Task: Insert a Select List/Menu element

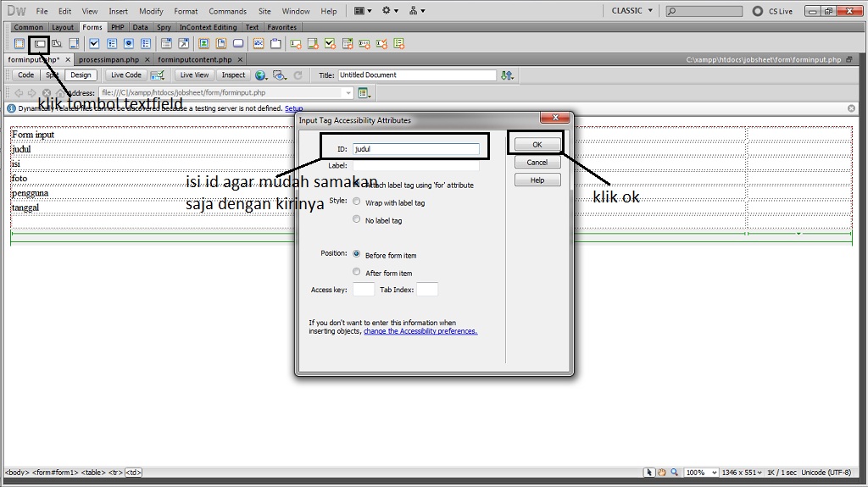Action: click(166, 44)
